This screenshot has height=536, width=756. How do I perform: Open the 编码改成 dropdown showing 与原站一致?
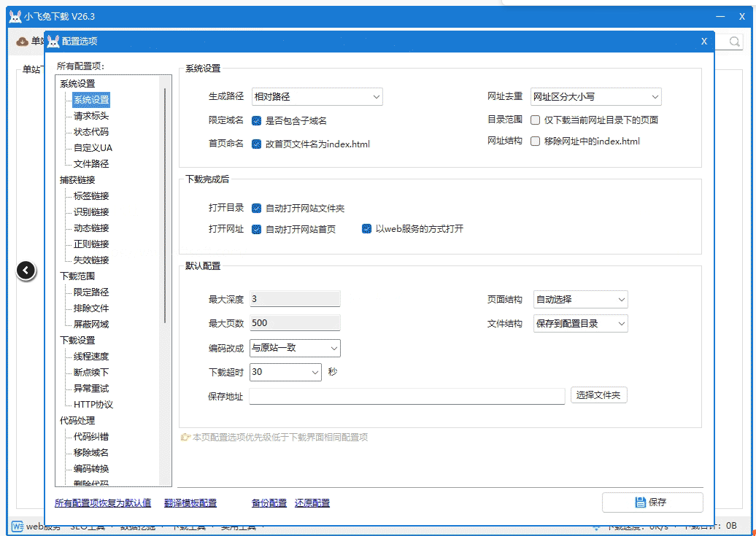pyautogui.click(x=294, y=348)
